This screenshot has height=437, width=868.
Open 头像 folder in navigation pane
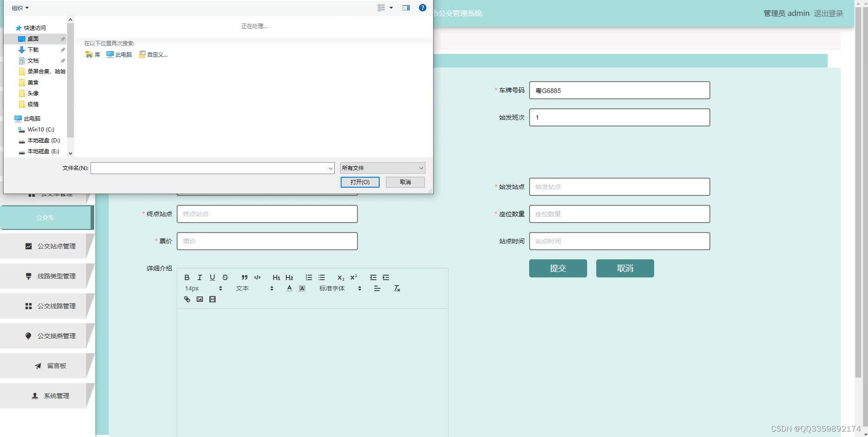pyautogui.click(x=33, y=93)
